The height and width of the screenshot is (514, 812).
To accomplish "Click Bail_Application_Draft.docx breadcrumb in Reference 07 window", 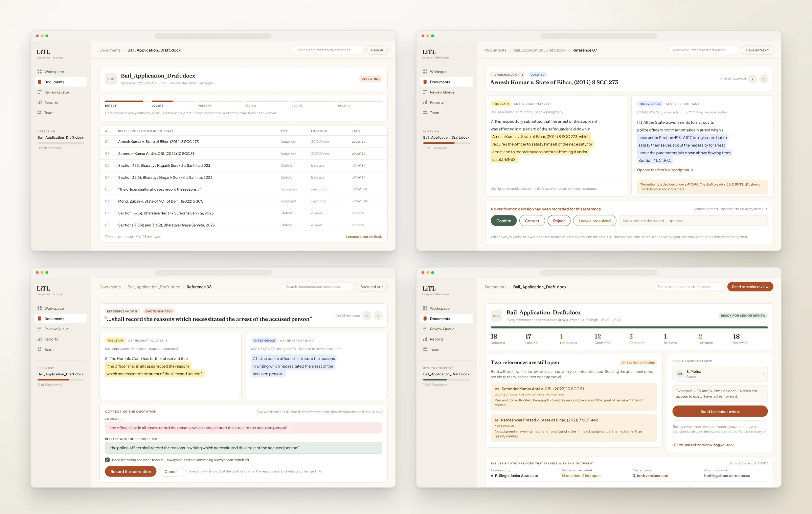I will pyautogui.click(x=539, y=50).
